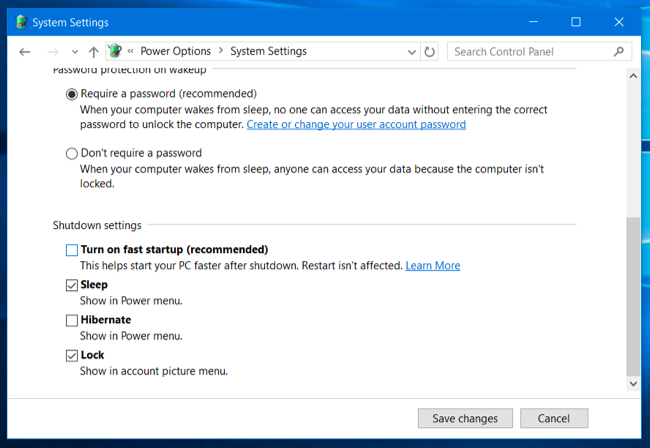
Task: Click the Power Options address bar icon
Action: tap(114, 52)
